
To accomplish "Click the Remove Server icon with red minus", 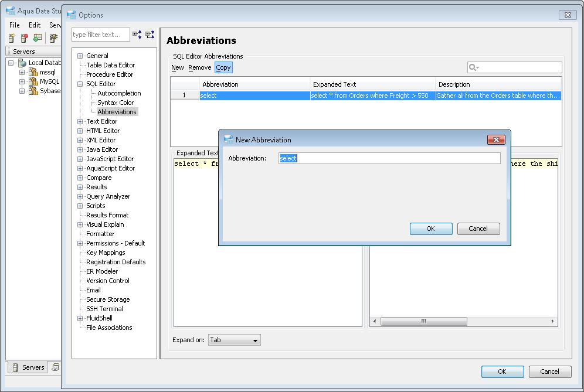I will pos(25,38).
